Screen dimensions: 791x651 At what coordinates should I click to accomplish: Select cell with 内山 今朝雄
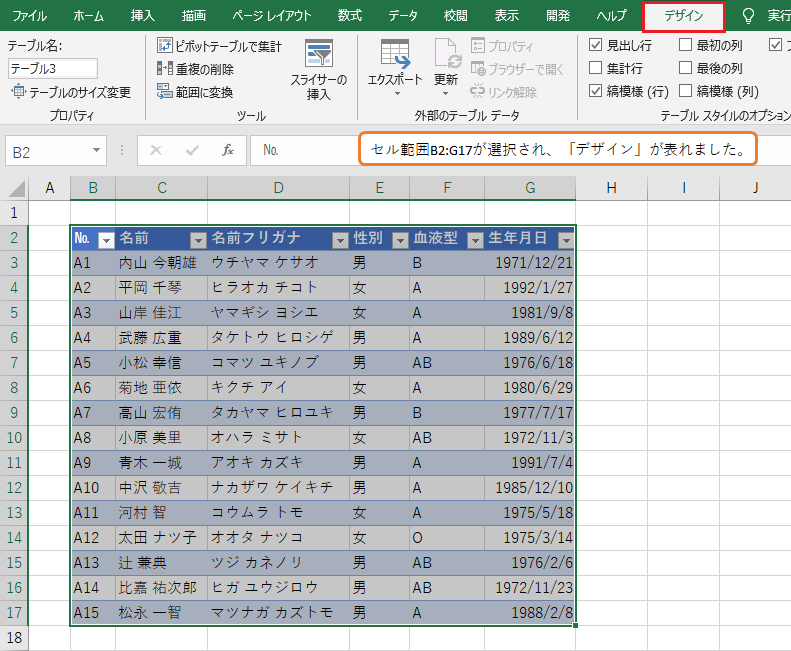[x=161, y=263]
